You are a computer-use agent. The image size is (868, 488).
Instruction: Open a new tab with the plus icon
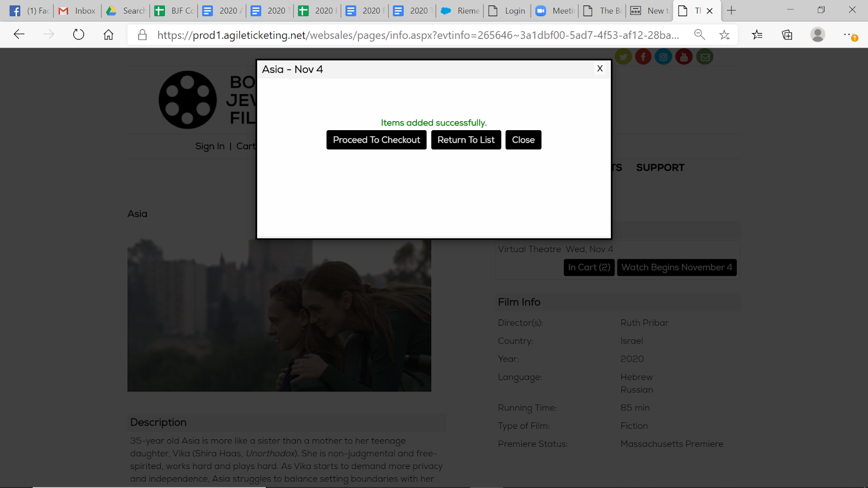click(x=731, y=10)
